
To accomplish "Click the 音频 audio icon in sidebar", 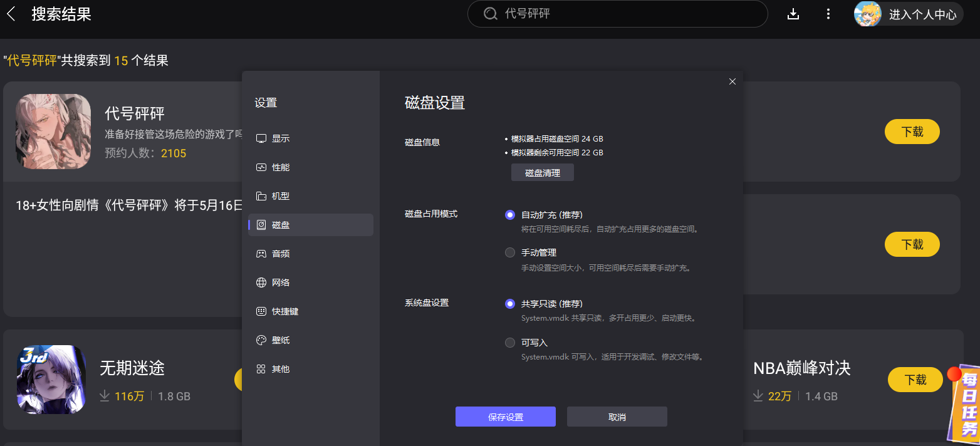I will (261, 254).
